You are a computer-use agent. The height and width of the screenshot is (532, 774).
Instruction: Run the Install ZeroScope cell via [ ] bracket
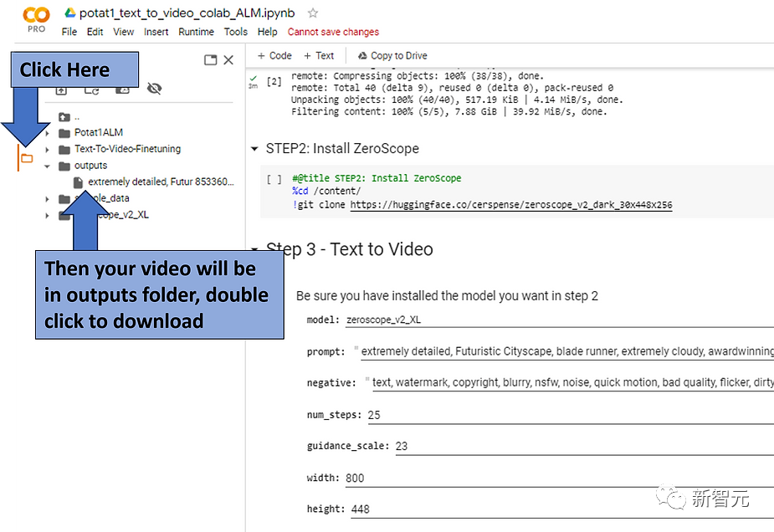tap(274, 179)
